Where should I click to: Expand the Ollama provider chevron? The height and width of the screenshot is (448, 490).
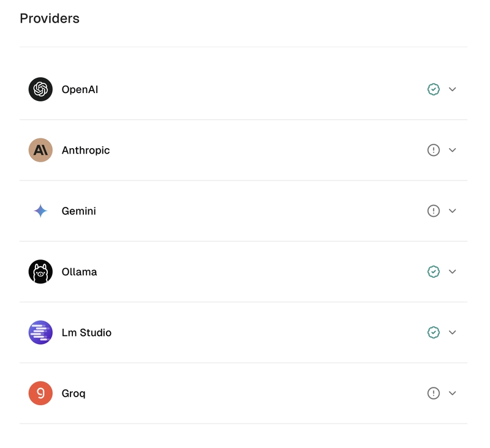pos(452,272)
